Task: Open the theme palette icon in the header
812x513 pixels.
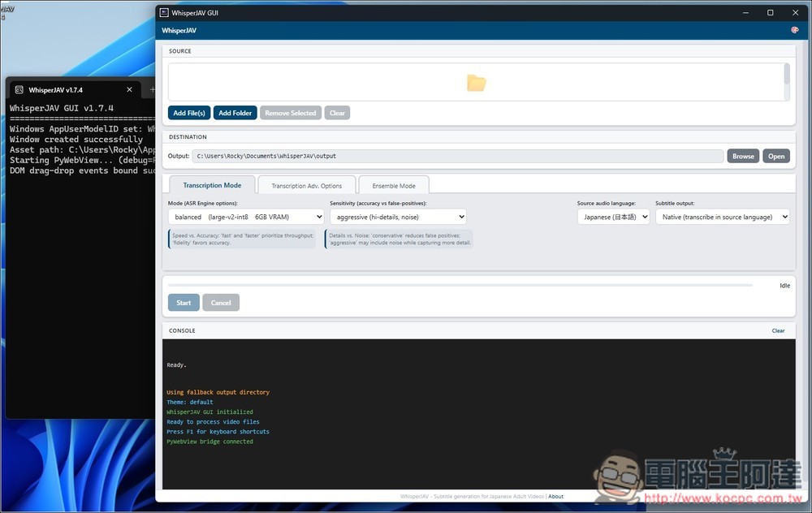Action: [x=794, y=29]
